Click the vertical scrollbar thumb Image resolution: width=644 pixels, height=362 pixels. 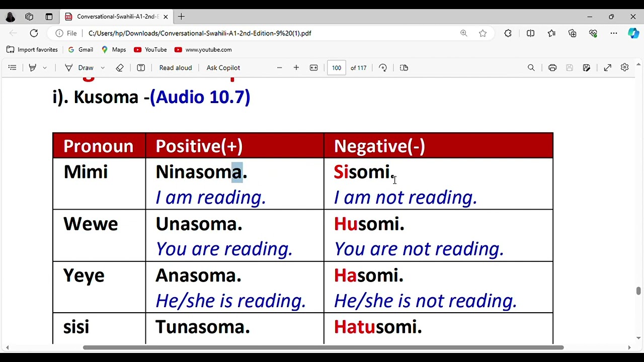638,291
